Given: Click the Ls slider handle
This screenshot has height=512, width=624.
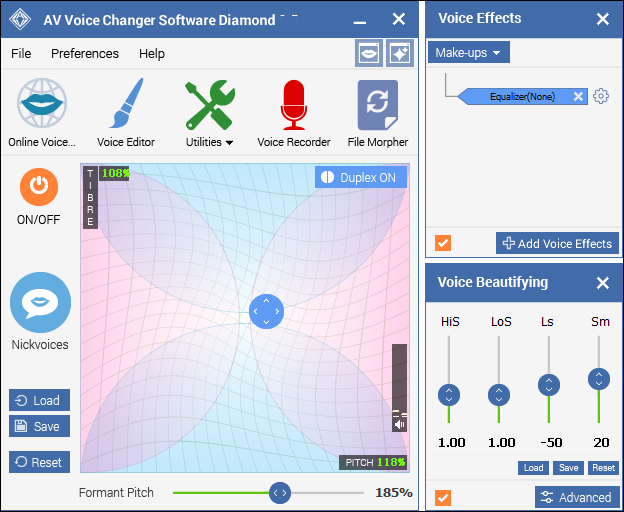Looking at the screenshot, I should [x=549, y=385].
